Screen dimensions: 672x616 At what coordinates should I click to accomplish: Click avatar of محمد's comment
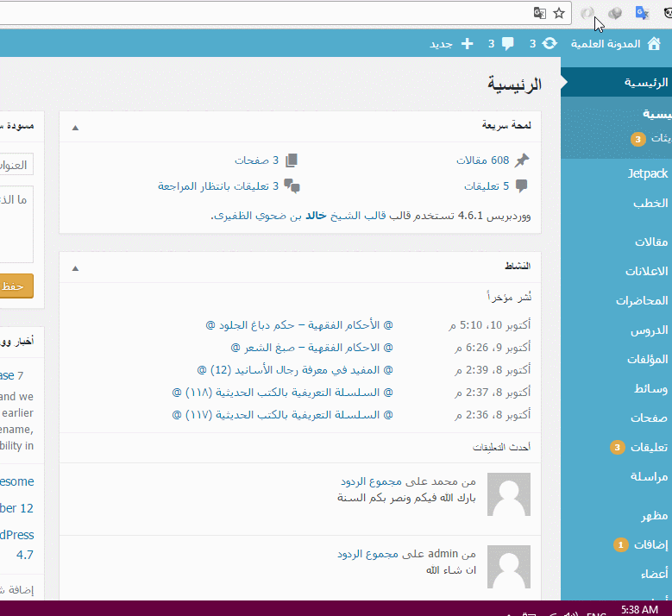point(509,494)
